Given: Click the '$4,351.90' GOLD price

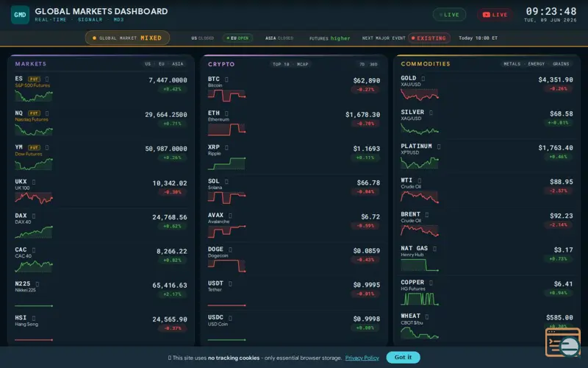Looking at the screenshot, I should pyautogui.click(x=556, y=79).
